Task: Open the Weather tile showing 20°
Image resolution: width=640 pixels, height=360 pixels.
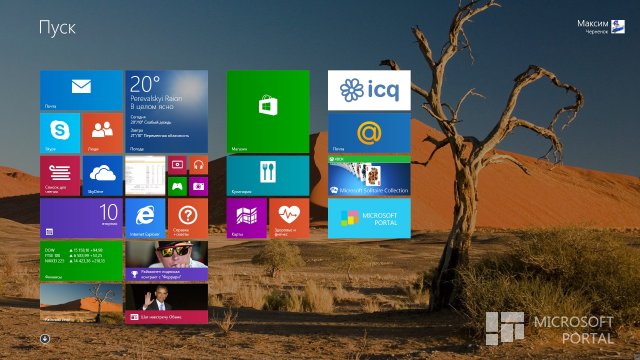Action: (167, 111)
